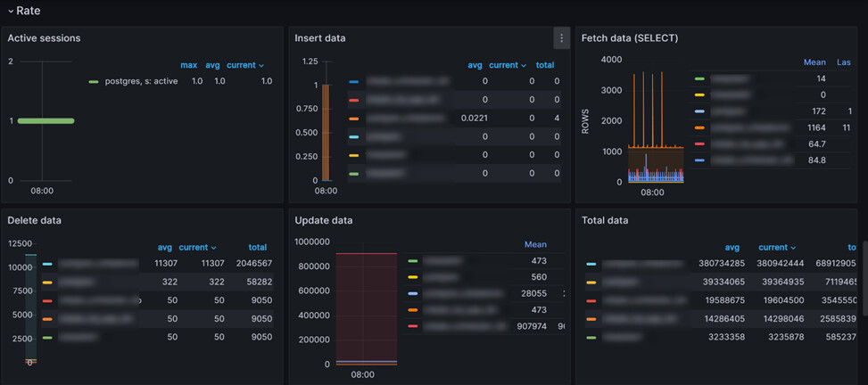Open the Insert data panel three-dot menu

pyautogui.click(x=560, y=38)
